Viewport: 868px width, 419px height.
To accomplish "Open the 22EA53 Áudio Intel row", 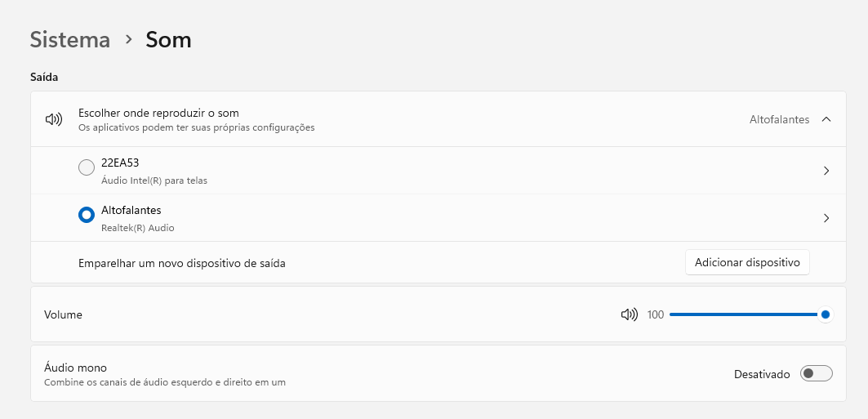I will 438,171.
